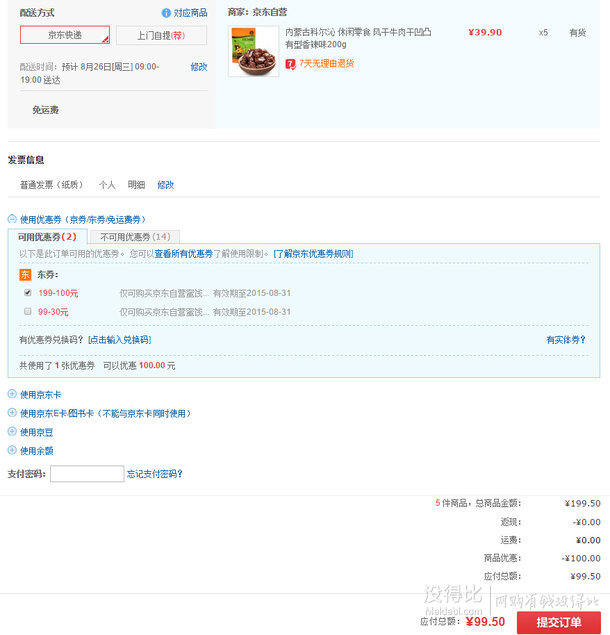Focus the 支付密码 input field
The height and width of the screenshot is (635, 610).
click(87, 473)
